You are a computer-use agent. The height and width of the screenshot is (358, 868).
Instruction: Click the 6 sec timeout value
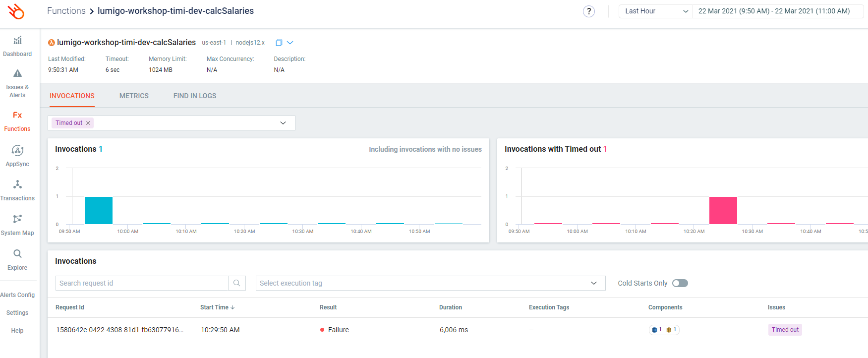click(x=113, y=70)
